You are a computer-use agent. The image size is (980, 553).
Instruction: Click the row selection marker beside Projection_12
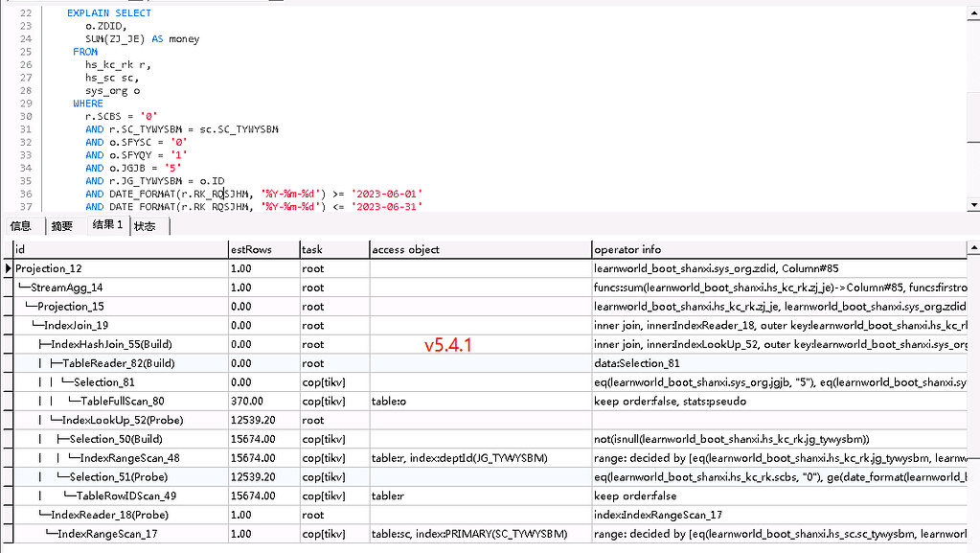coord(8,268)
